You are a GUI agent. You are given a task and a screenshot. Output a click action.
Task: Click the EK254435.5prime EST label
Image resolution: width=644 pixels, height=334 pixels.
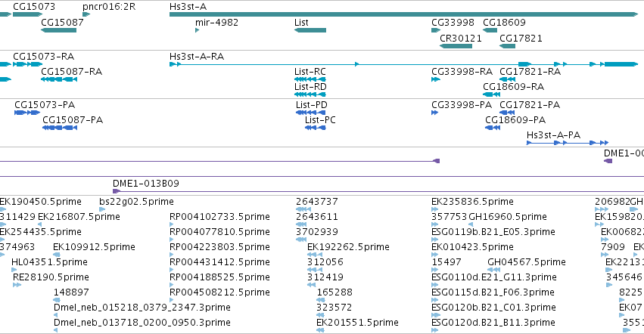(x=41, y=232)
